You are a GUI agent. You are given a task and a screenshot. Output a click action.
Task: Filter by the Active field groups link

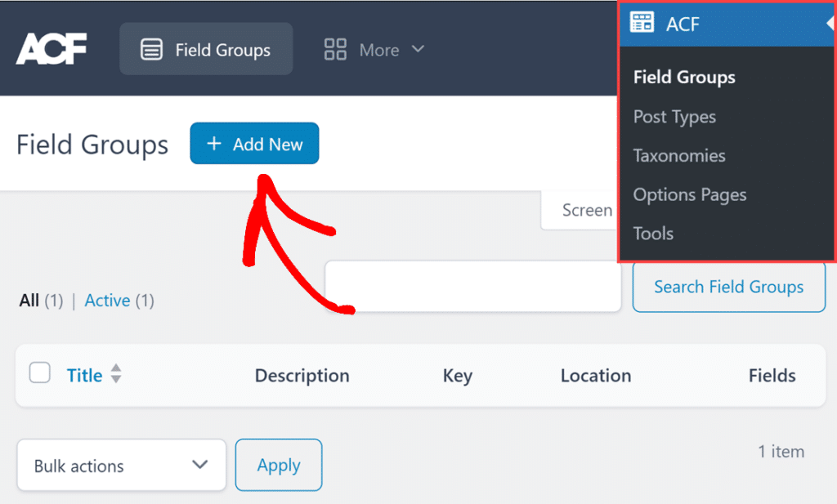click(x=107, y=300)
